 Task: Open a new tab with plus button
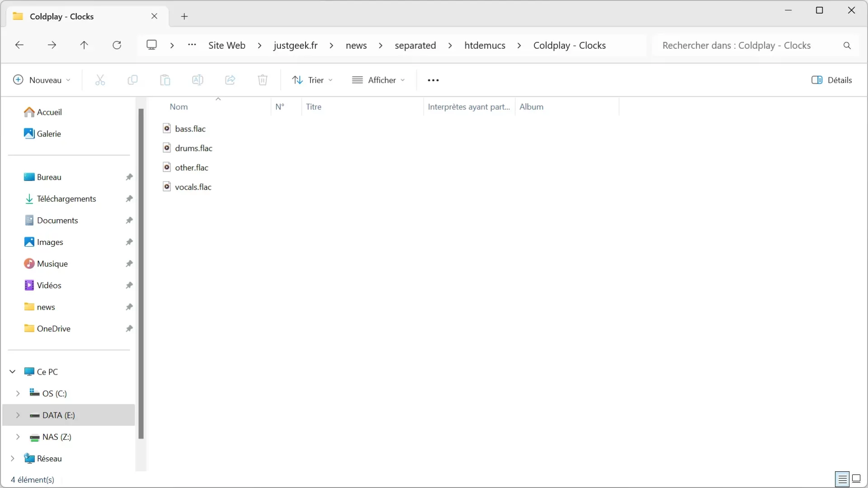184,17
